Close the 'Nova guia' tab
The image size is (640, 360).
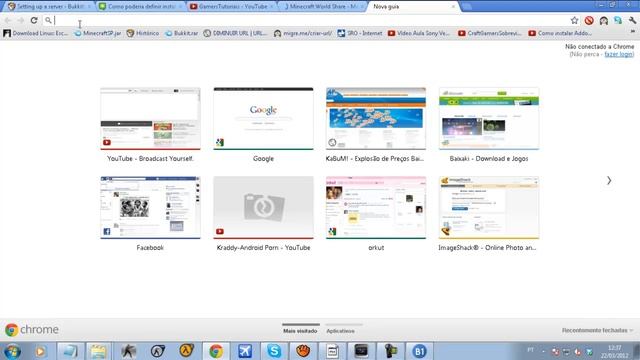(x=453, y=7)
